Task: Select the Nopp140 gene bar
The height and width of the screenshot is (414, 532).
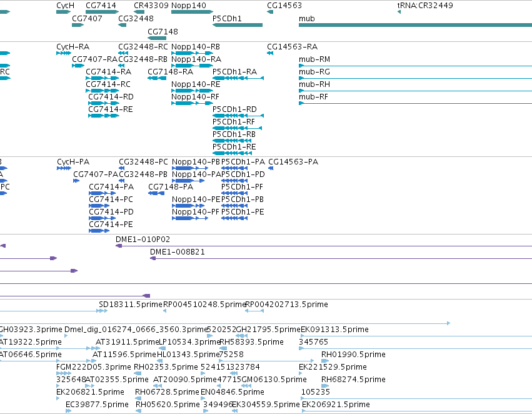Action: click(192, 13)
